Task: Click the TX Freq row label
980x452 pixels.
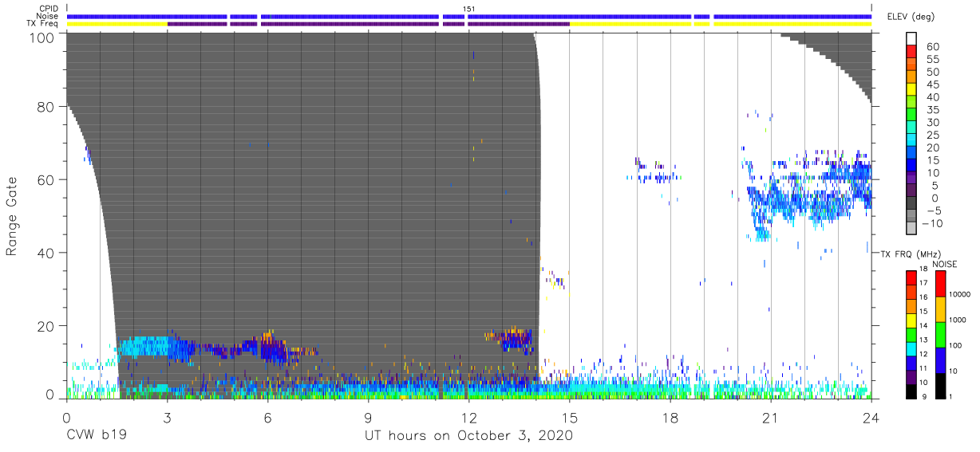Action: coord(43,24)
